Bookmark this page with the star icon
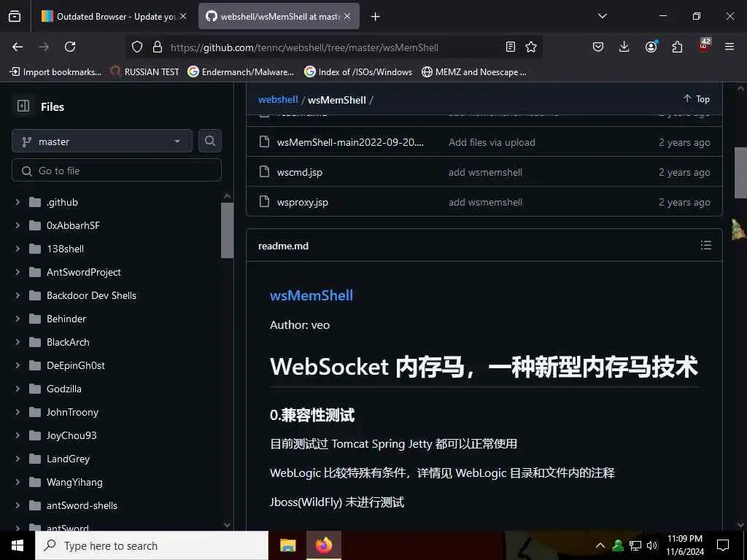747x560 pixels. tap(531, 47)
